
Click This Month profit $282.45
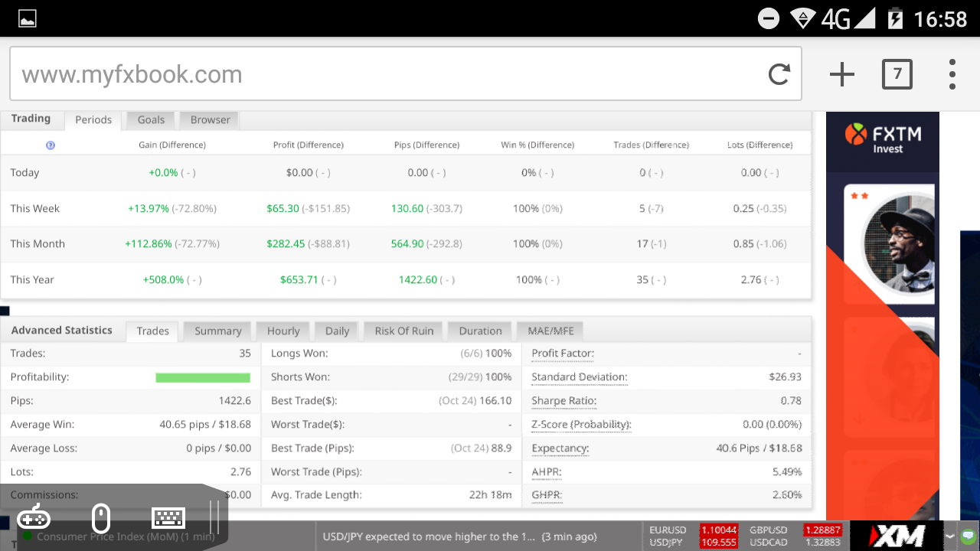286,244
